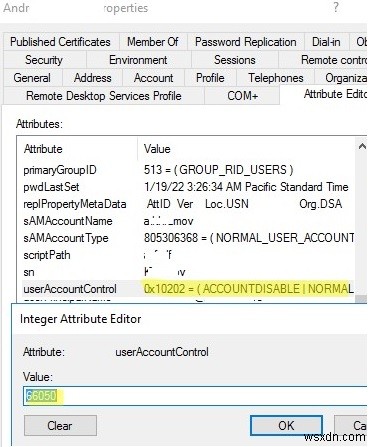
Task: Click the help question mark button
Action: [336, 7]
